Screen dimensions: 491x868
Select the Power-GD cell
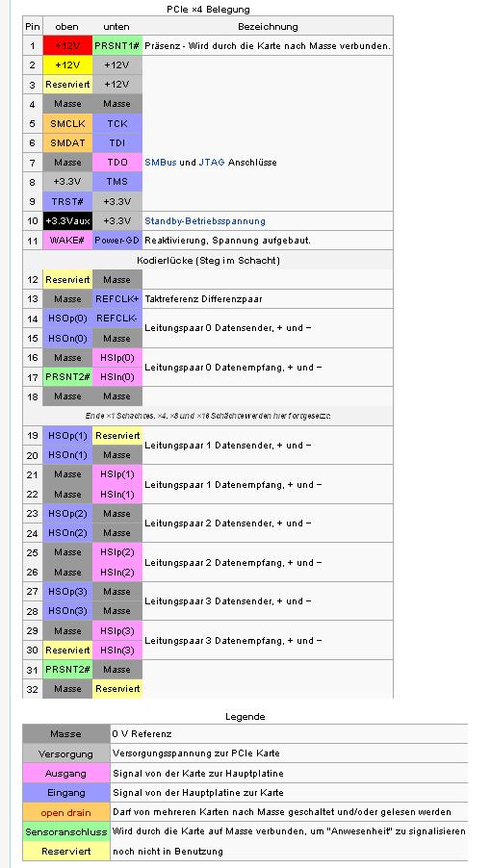pyautogui.click(x=117, y=241)
